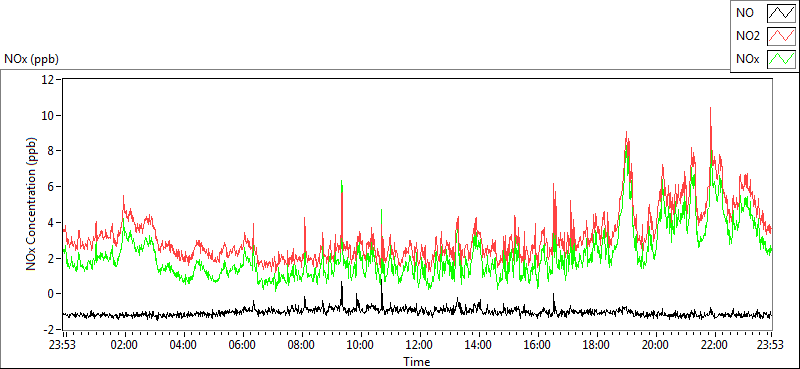Click the Time x-axis label
This screenshot has width=800, height=369.
(x=417, y=362)
